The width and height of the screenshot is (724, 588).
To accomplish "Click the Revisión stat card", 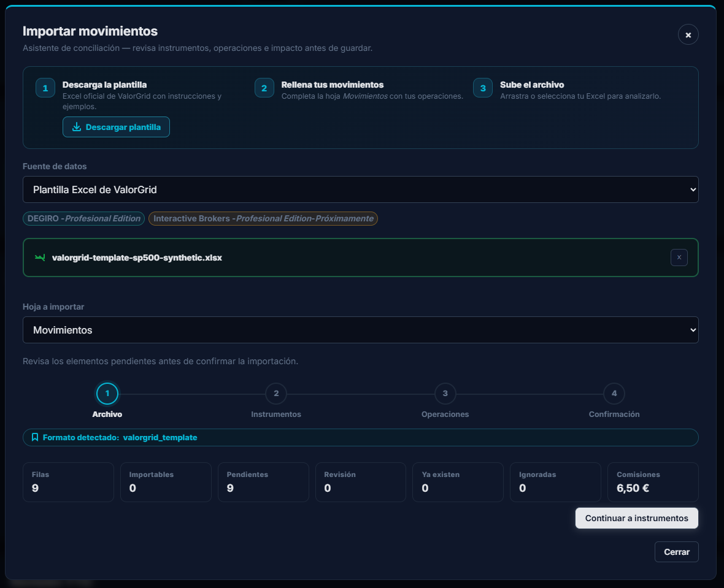I will (x=361, y=483).
